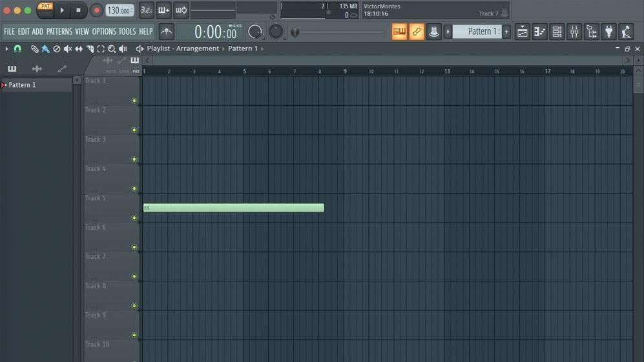Open the playlist options menu arrow
Viewport: 644px width, 362px height.
coord(6,49)
